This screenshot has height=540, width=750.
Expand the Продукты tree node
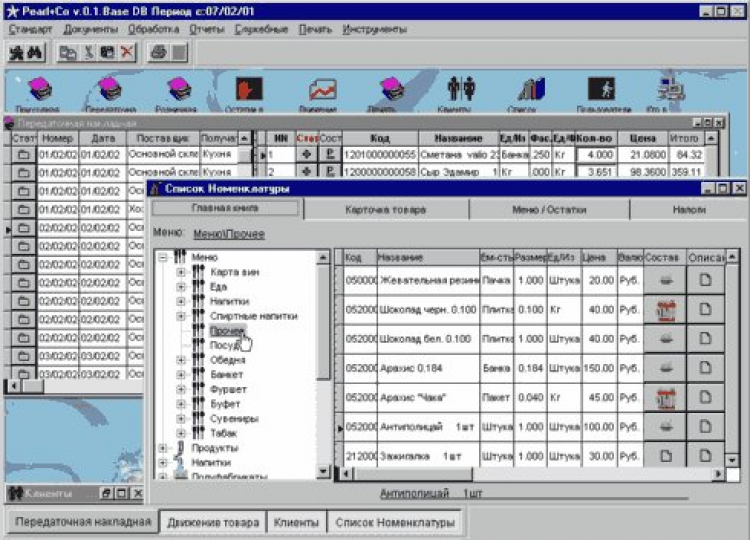point(163,448)
